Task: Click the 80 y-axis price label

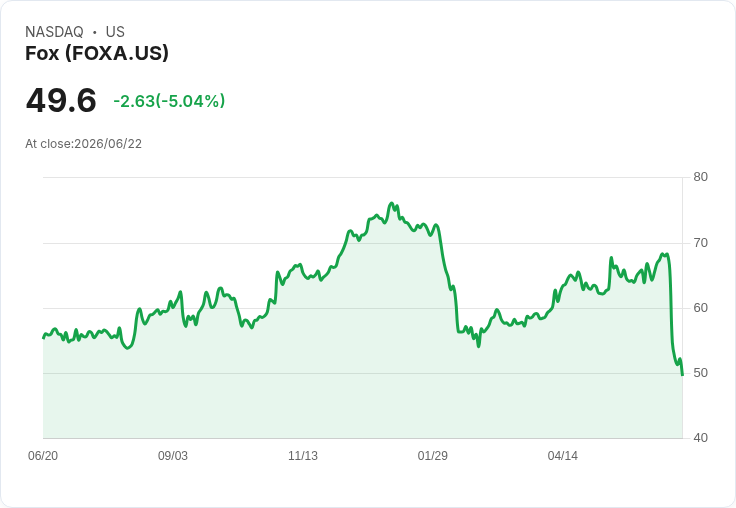Action: pyautogui.click(x=700, y=177)
